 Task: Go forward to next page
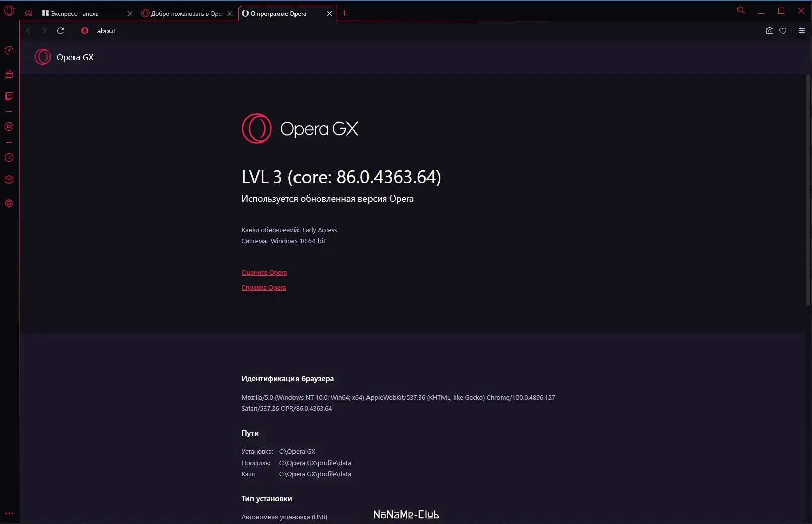coord(44,31)
